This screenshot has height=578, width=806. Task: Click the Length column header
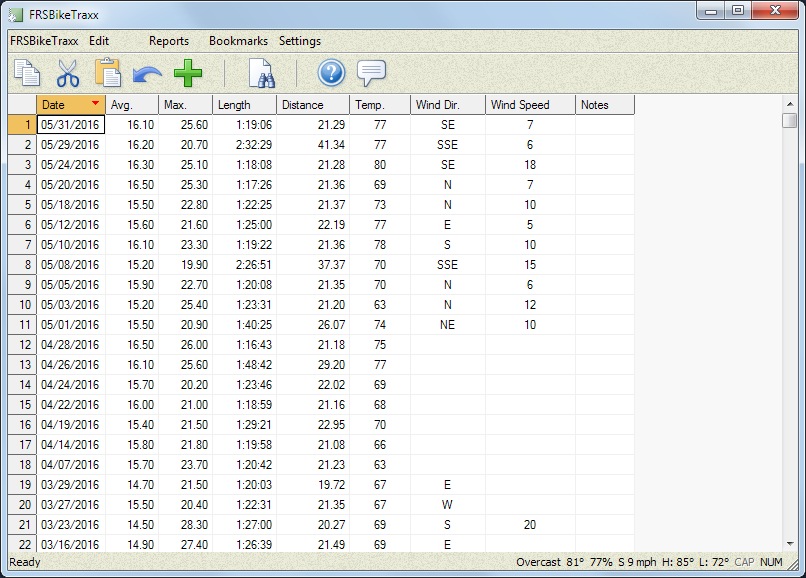(245, 105)
